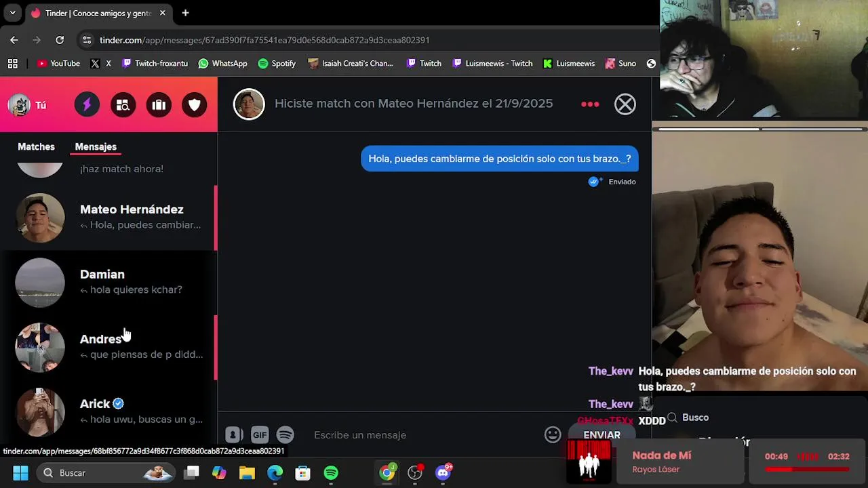Open Microsoft Edge from the taskbar

tap(275, 473)
